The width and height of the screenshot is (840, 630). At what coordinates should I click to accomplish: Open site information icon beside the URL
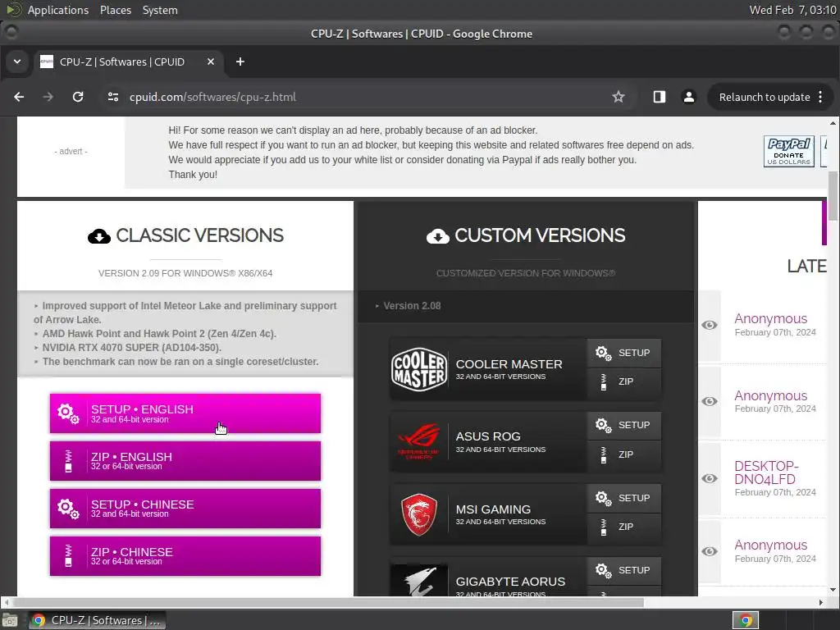(113, 97)
